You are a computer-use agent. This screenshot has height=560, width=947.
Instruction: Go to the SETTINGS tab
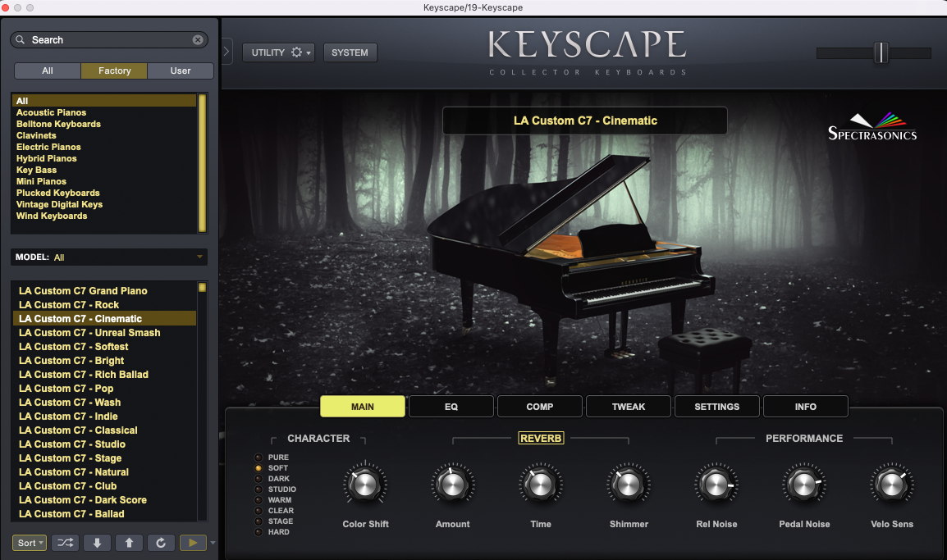[717, 407]
